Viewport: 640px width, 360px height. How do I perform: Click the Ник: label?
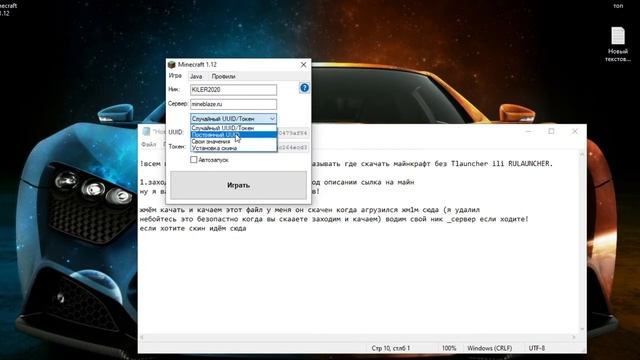(x=174, y=89)
